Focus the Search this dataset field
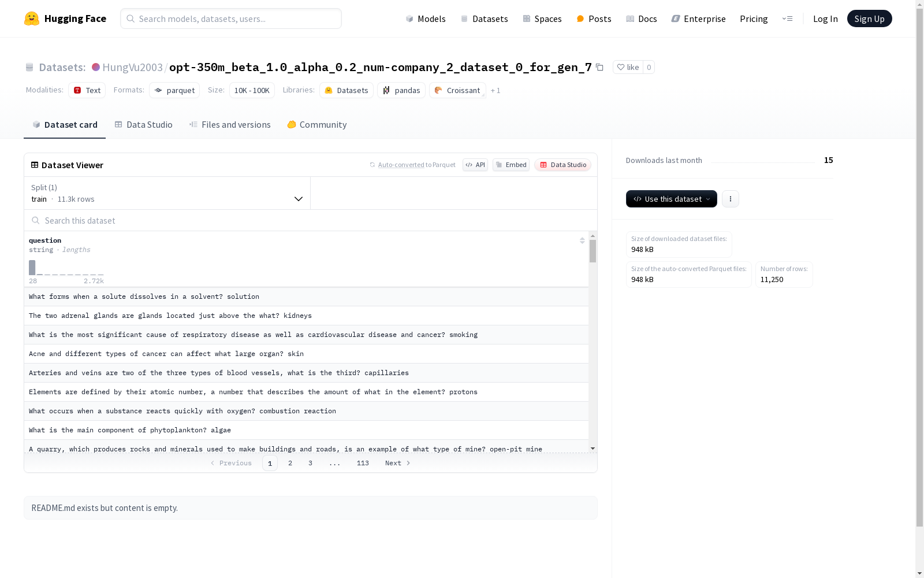The height and width of the screenshot is (578, 924). point(311,220)
